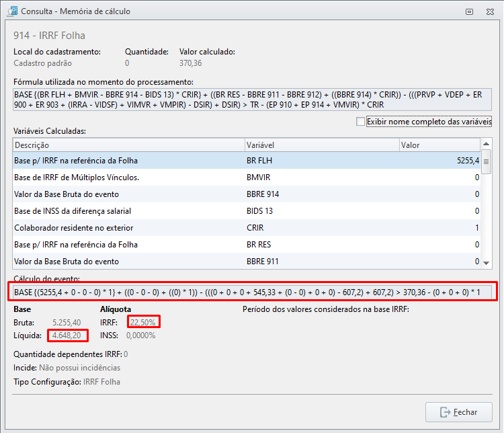Select the row with variable BBRE 914
This screenshot has width=504, height=433.
[247, 194]
